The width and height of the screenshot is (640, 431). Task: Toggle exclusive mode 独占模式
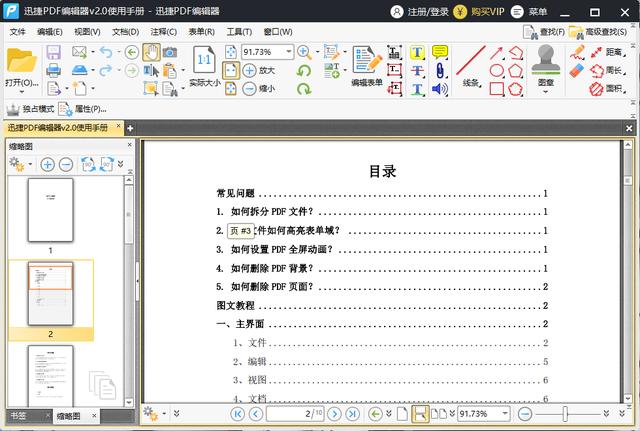pyautogui.click(x=30, y=109)
